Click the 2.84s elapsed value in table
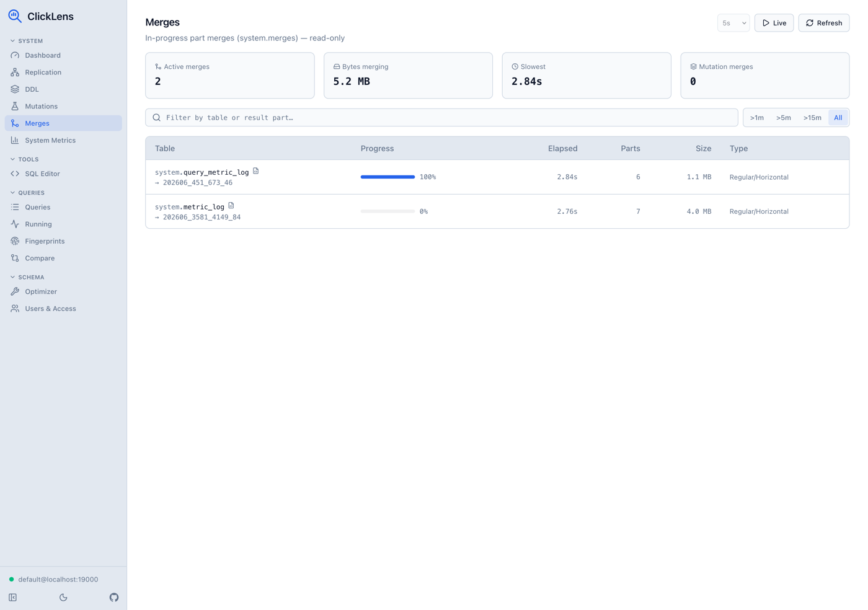The width and height of the screenshot is (868, 610). click(x=567, y=177)
